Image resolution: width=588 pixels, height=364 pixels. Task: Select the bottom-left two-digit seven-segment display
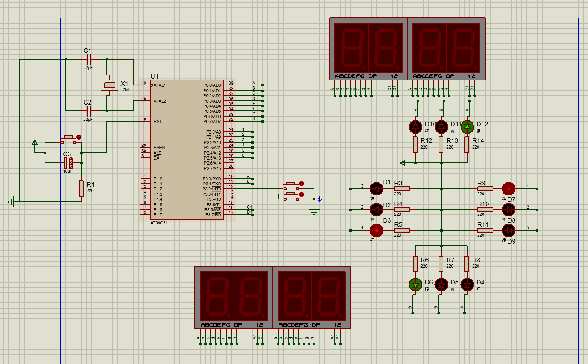click(234, 298)
